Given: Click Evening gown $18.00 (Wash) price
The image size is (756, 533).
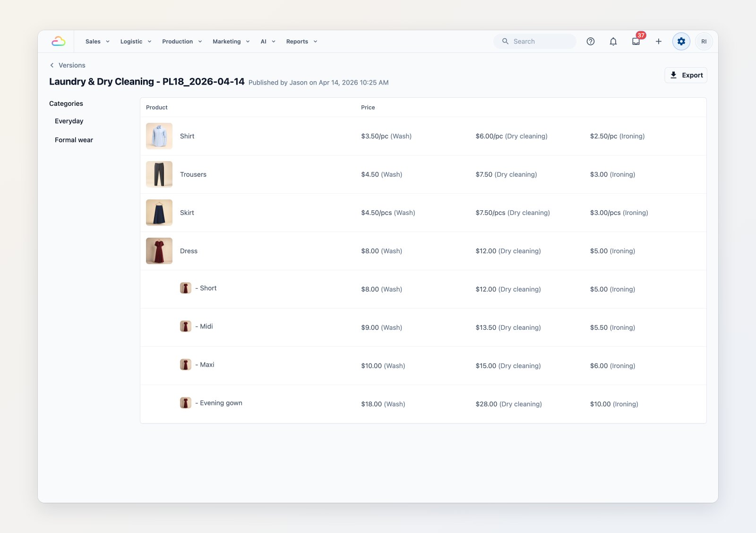Looking at the screenshot, I should click(x=383, y=404).
